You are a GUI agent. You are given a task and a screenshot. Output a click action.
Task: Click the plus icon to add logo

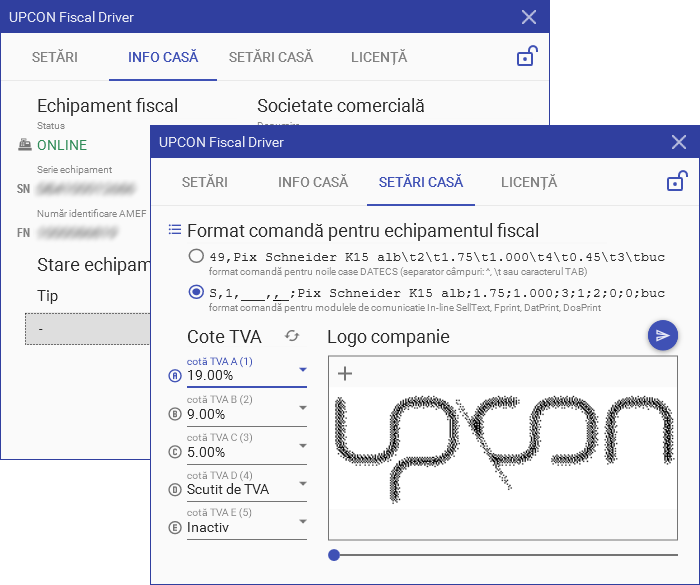[345, 373]
